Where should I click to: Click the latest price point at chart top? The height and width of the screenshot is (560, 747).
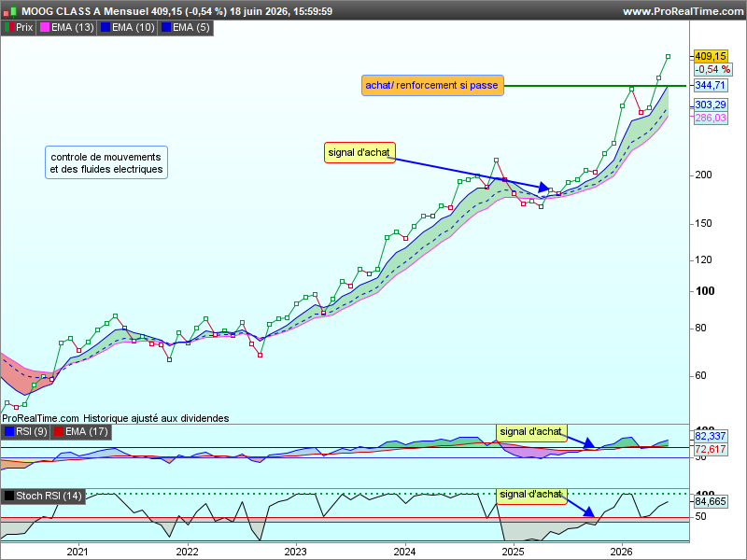(x=668, y=57)
